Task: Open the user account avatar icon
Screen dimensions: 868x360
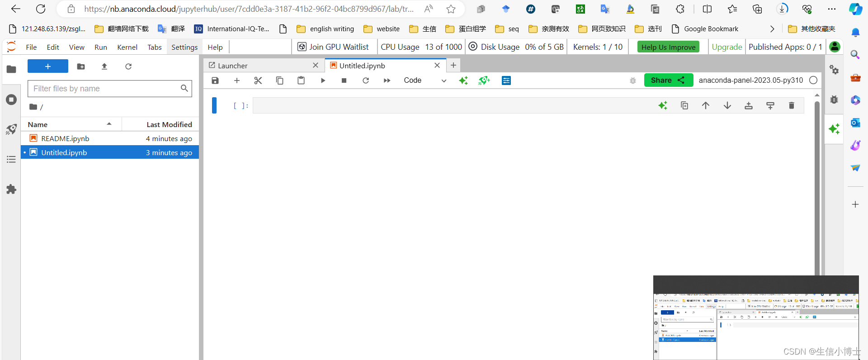Action: 835,47
